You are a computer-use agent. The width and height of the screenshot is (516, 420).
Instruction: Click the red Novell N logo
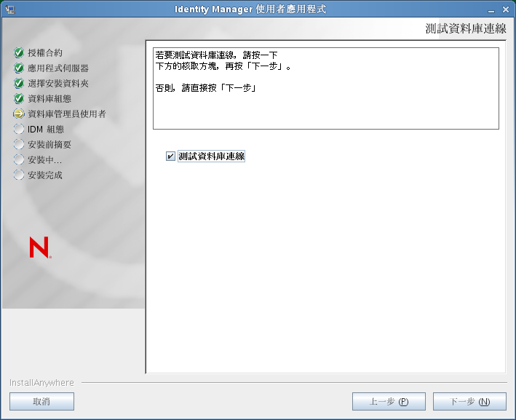[x=40, y=247]
